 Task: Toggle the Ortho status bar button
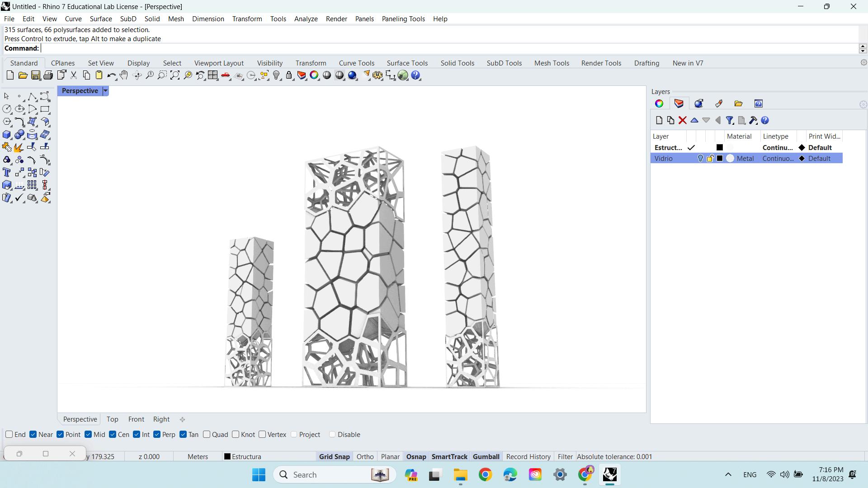click(x=365, y=457)
